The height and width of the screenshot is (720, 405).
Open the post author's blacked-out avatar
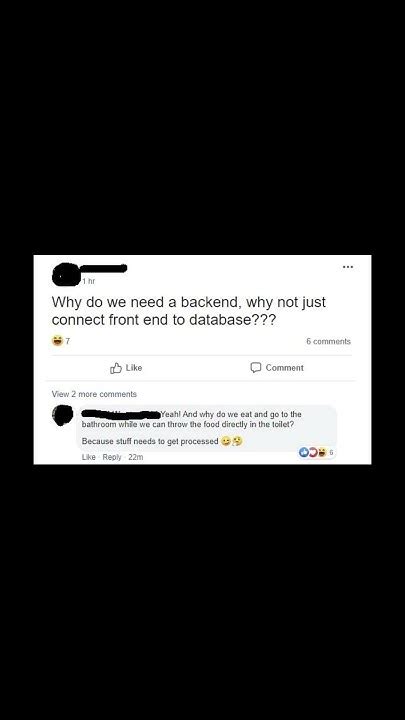pos(66,274)
